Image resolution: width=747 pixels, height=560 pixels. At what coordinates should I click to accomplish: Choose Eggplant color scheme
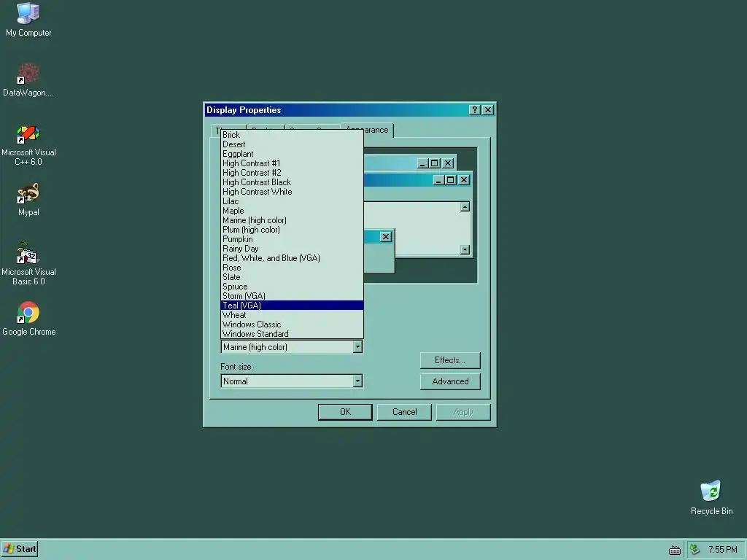(x=292, y=154)
